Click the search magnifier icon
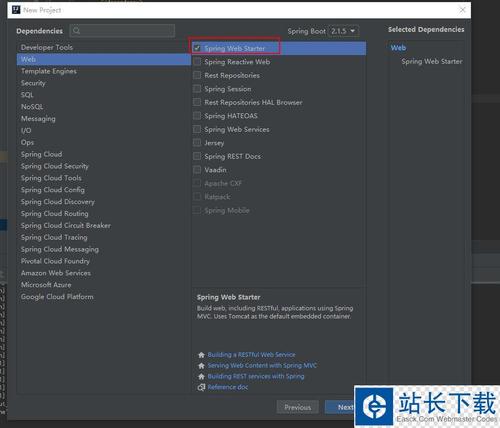 click(76, 31)
